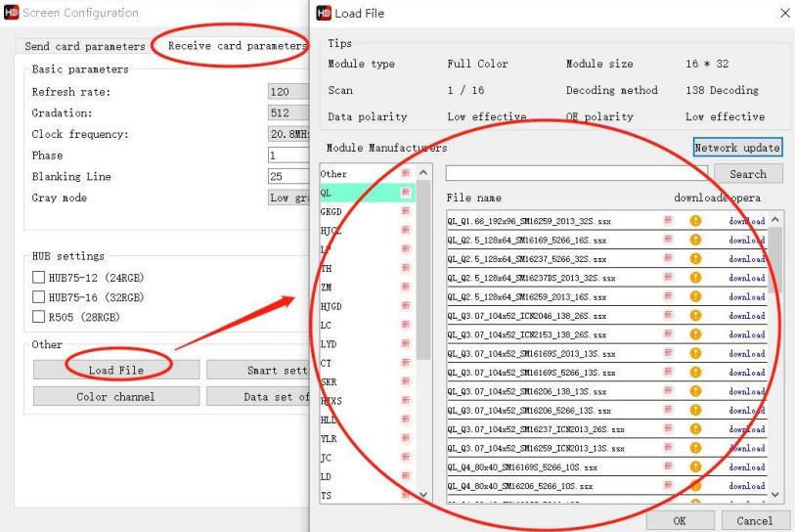Image resolution: width=795 pixels, height=532 pixels.
Task: Click the red new badge beside manufacturer Other
Action: (406, 173)
